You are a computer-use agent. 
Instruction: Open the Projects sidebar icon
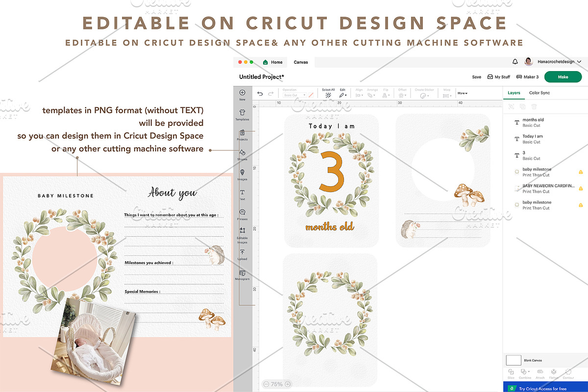(x=242, y=135)
